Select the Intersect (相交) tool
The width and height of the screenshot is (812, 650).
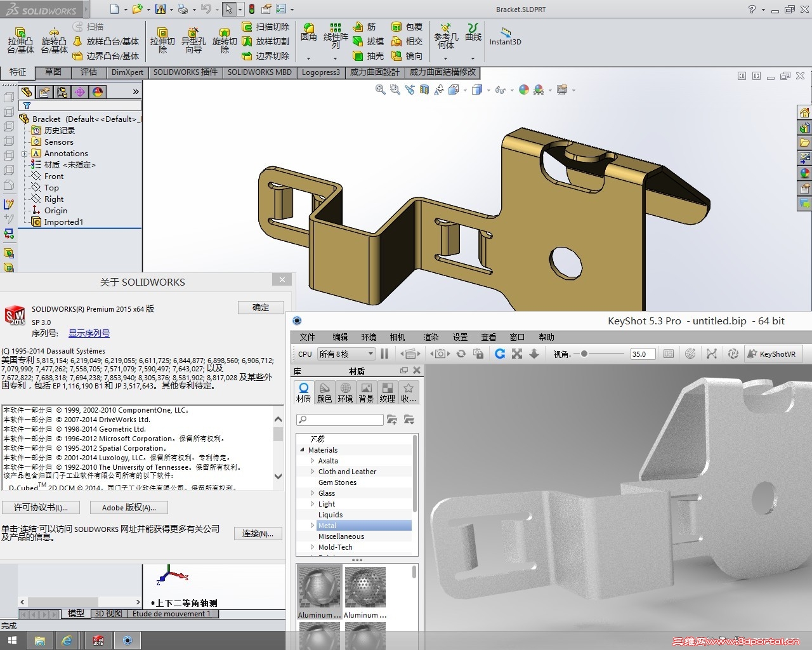(407, 41)
